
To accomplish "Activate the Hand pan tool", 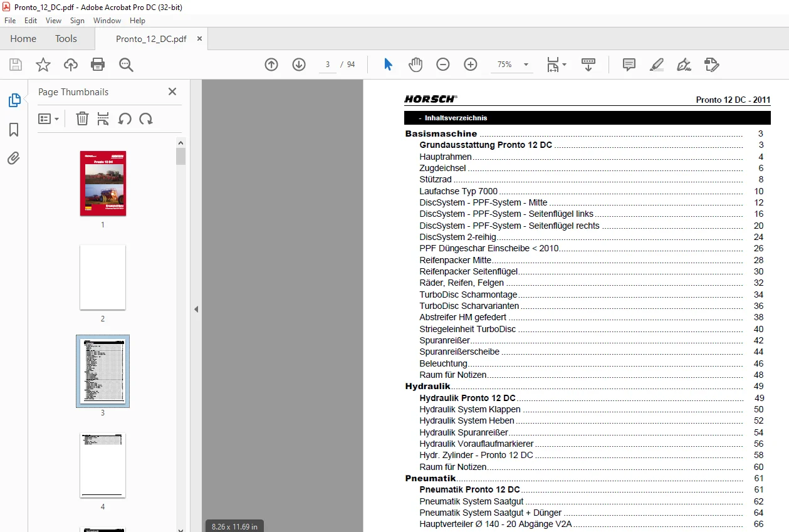I will pos(415,65).
